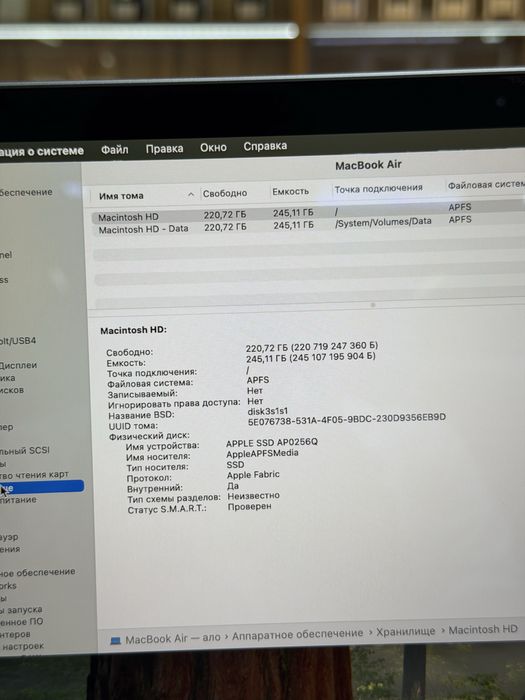Click Хранилище in path bar

pyautogui.click(x=405, y=631)
